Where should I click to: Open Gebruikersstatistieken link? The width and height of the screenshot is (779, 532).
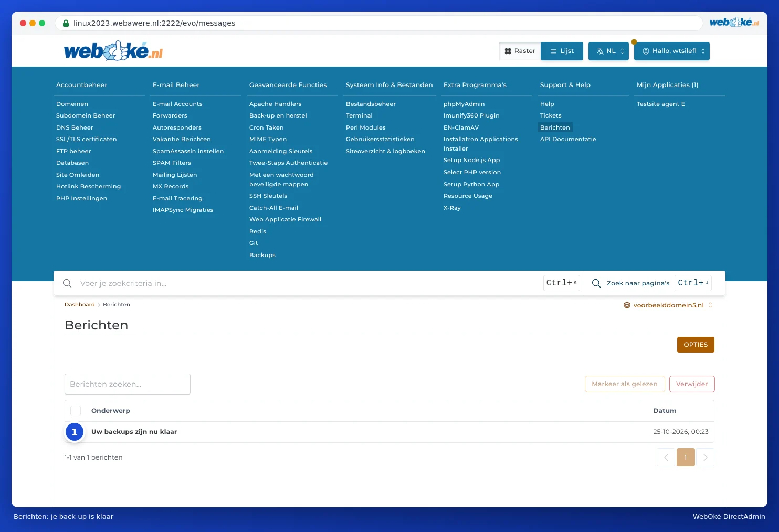[x=380, y=139]
